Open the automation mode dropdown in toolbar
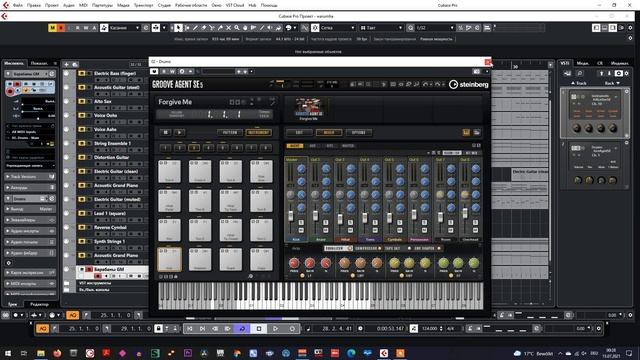Image resolution: width=640 pixels, height=360 pixels. point(124,28)
